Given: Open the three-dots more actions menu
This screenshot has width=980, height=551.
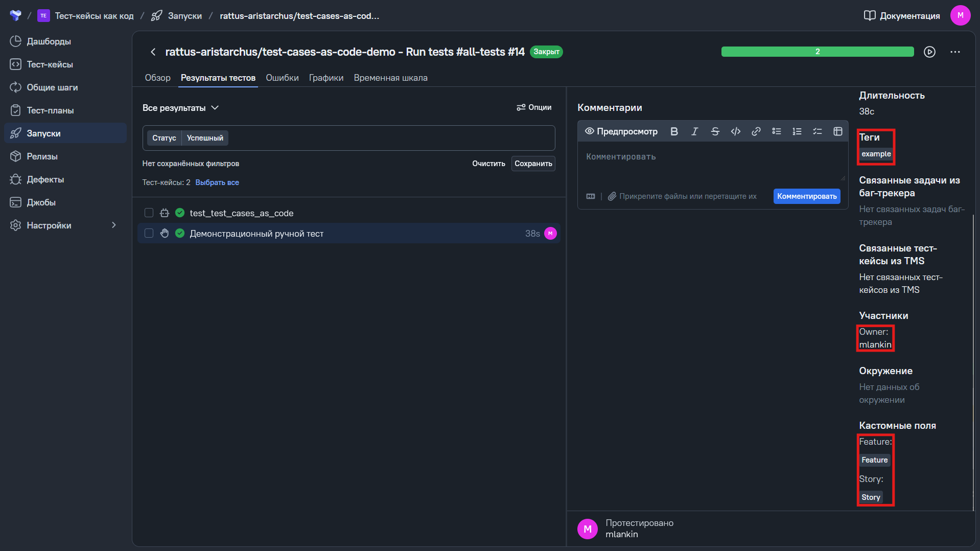Looking at the screenshot, I should (x=955, y=52).
